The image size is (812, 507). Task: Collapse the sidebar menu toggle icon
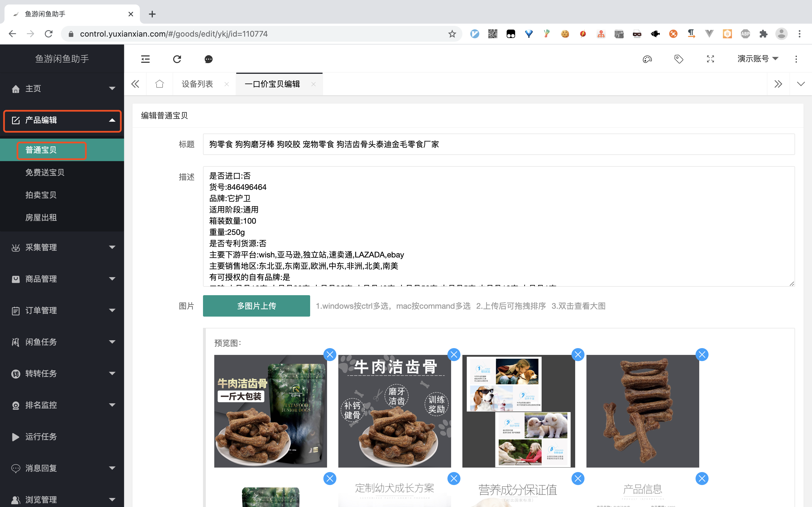point(145,59)
